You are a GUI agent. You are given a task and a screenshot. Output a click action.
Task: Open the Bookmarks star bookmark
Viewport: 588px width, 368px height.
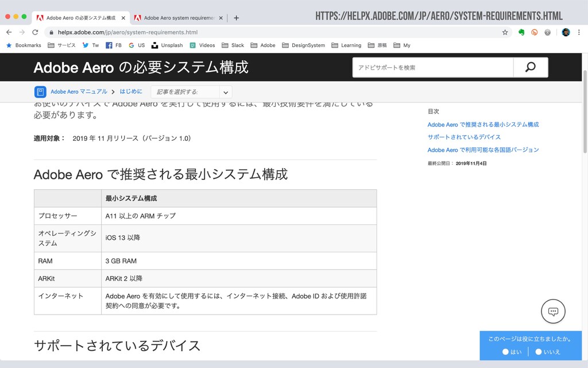[24, 45]
